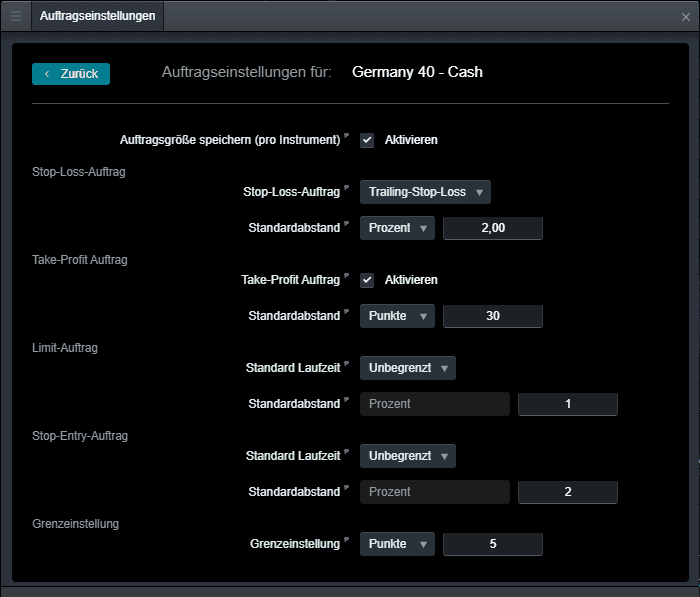700x597 pixels.
Task: Click the back arrow icon in Zurück button
Action: (47, 74)
